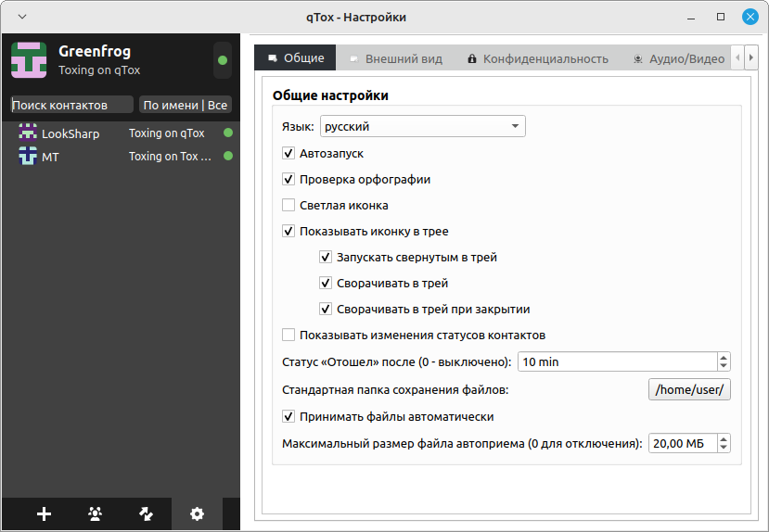Increase the away-status minutes value
This screenshot has height=532, width=769.
(x=724, y=357)
